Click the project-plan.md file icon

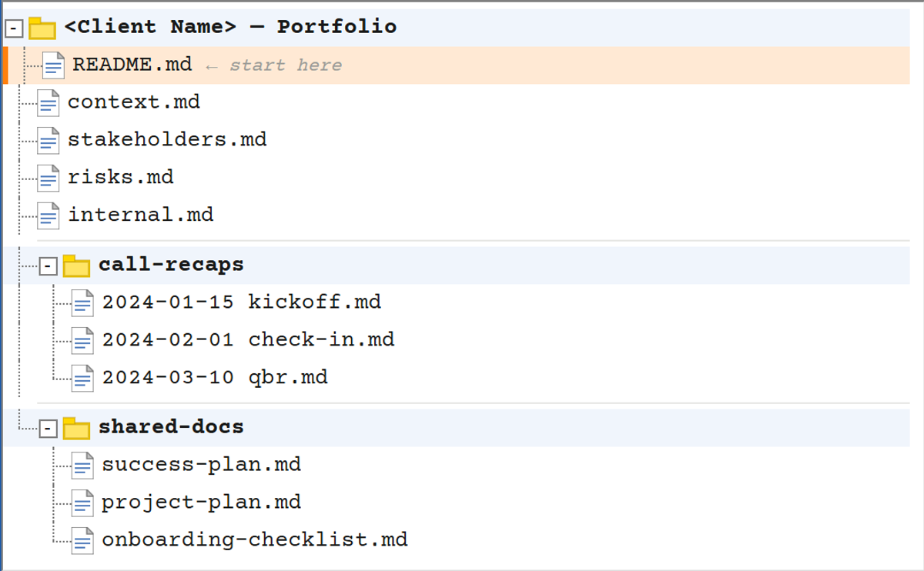82,503
